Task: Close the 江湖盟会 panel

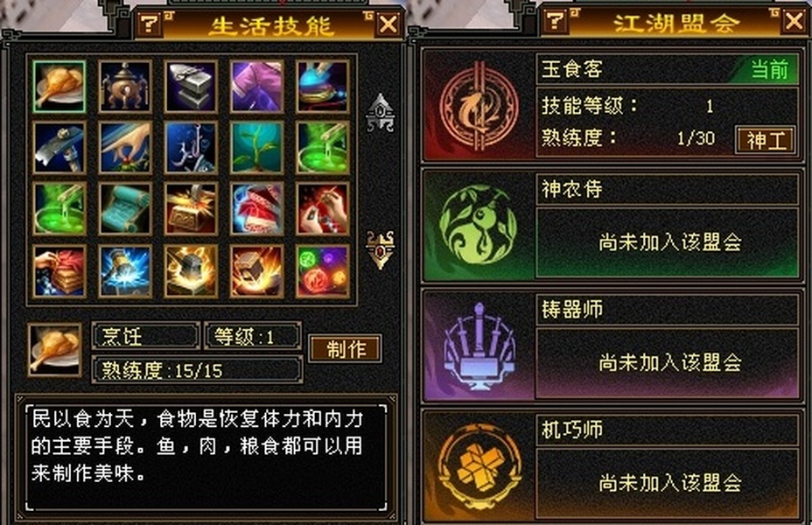Action: pos(794,21)
